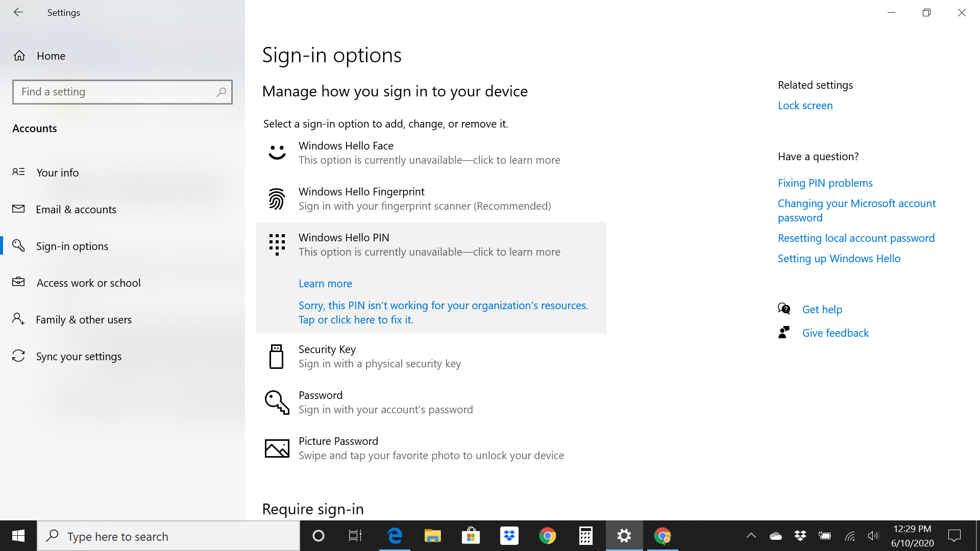Viewport: 980px width, 551px height.
Task: Click the Windows Hello PIN keypad icon
Action: pyautogui.click(x=277, y=244)
